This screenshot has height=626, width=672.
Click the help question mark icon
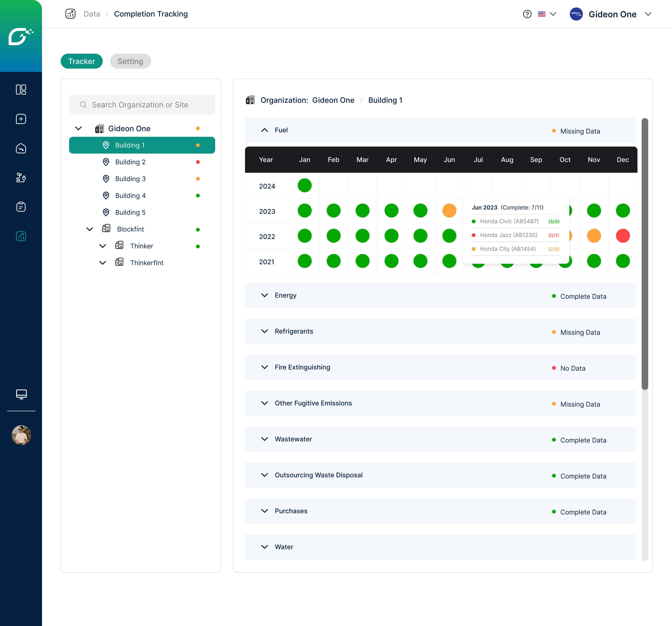[527, 14]
